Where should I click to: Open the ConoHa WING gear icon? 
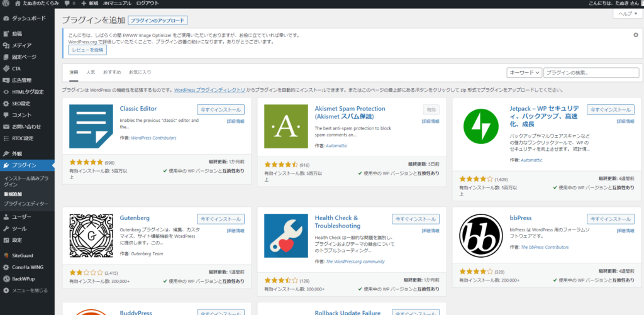click(x=6, y=267)
